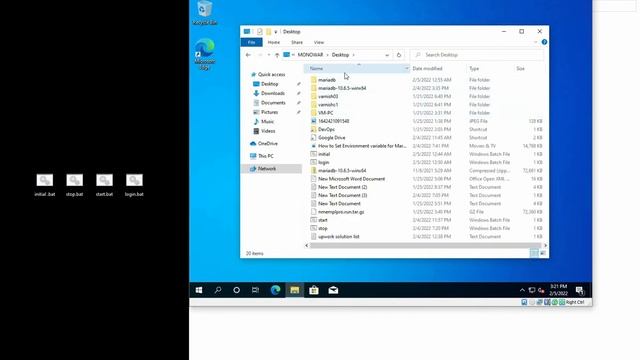The image size is (640, 360).
Task: Open the File ribbon tab
Action: [x=251, y=42]
